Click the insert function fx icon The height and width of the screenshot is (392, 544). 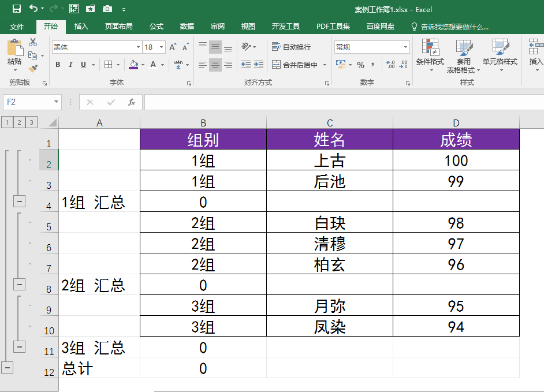tap(132, 102)
